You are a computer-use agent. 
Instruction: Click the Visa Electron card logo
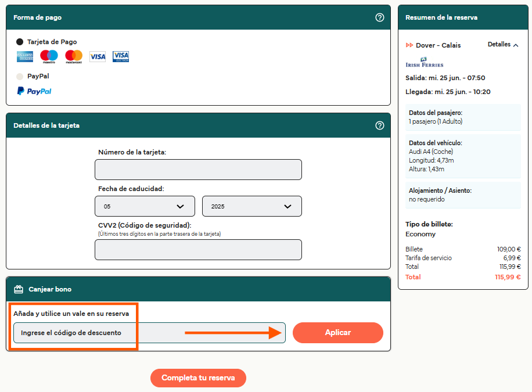(x=121, y=56)
